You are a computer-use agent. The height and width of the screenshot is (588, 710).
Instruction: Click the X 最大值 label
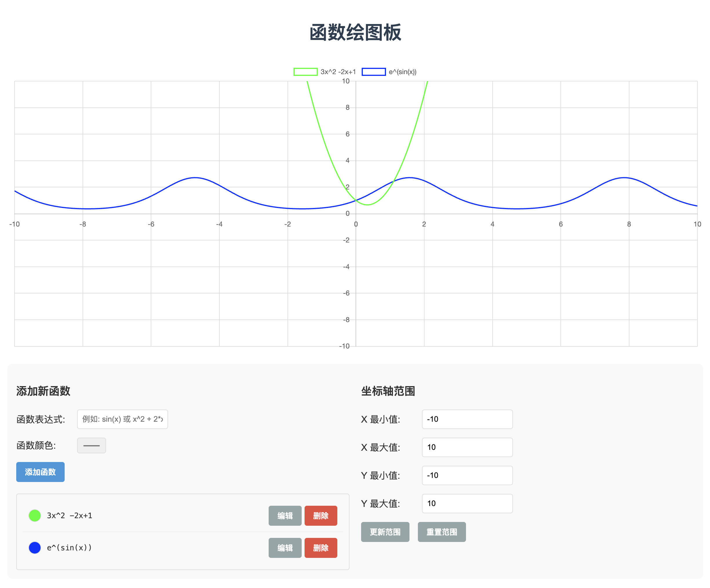[381, 448]
